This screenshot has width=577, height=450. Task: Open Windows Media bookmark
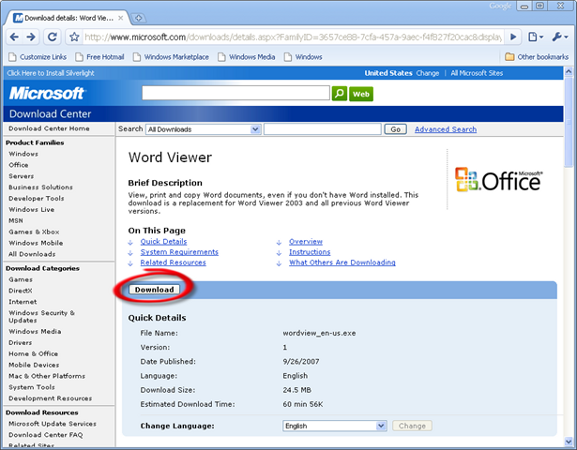[247, 57]
